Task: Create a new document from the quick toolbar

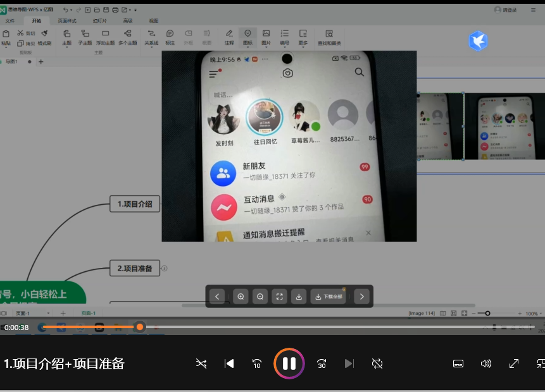Action: 87,9
